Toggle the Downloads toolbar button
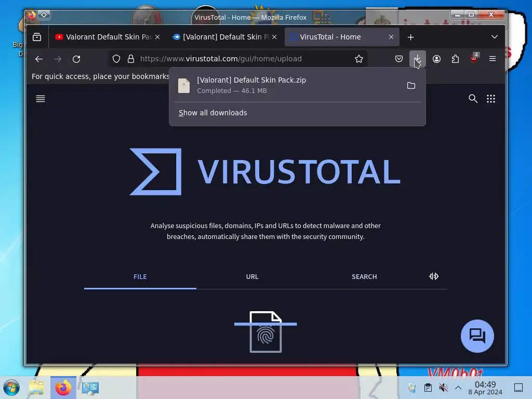 pos(417,59)
